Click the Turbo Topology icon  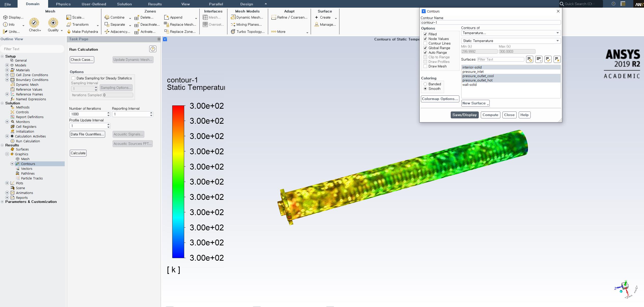pos(233,32)
